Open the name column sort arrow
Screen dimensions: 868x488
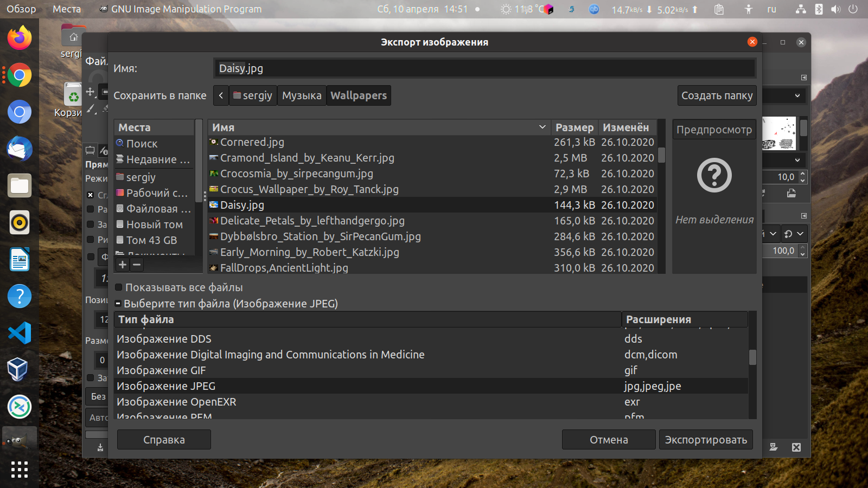pos(542,127)
